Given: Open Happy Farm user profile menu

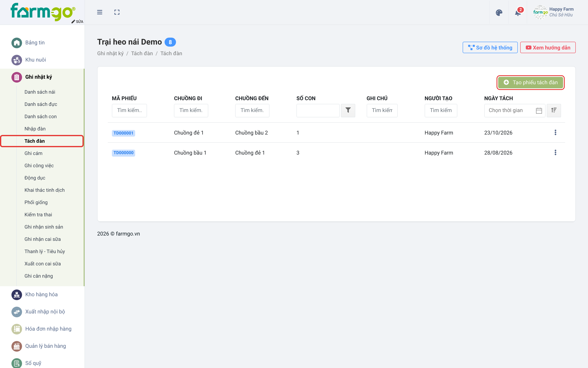Looking at the screenshot, I should point(553,12).
